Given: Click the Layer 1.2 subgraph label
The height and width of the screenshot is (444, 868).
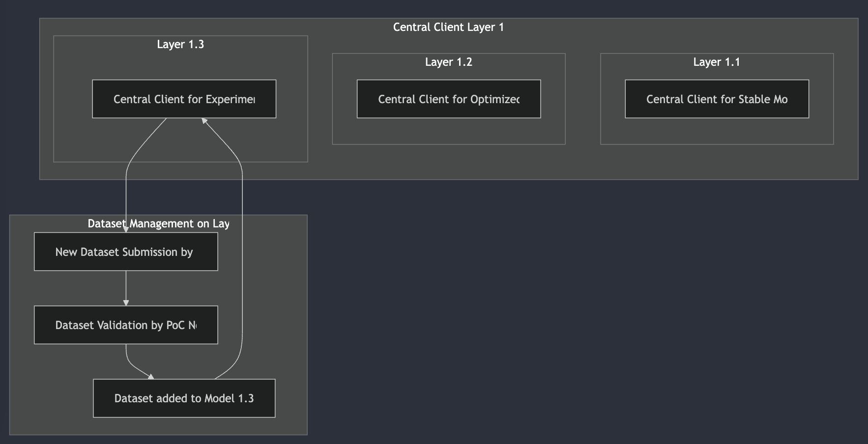Looking at the screenshot, I should tap(448, 62).
